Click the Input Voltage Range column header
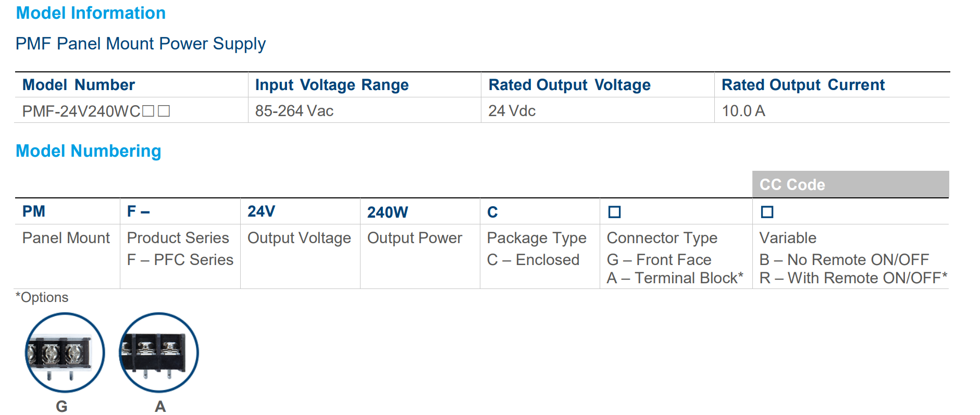 (331, 85)
